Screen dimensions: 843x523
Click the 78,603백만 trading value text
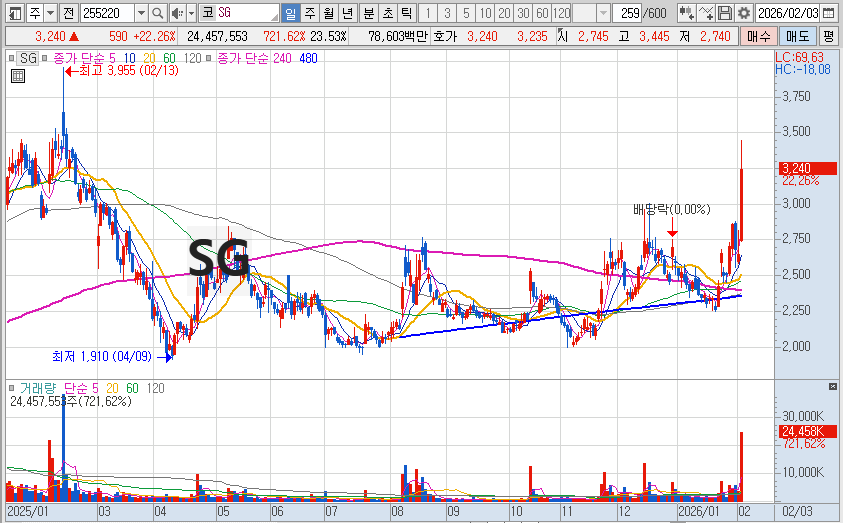[398, 37]
